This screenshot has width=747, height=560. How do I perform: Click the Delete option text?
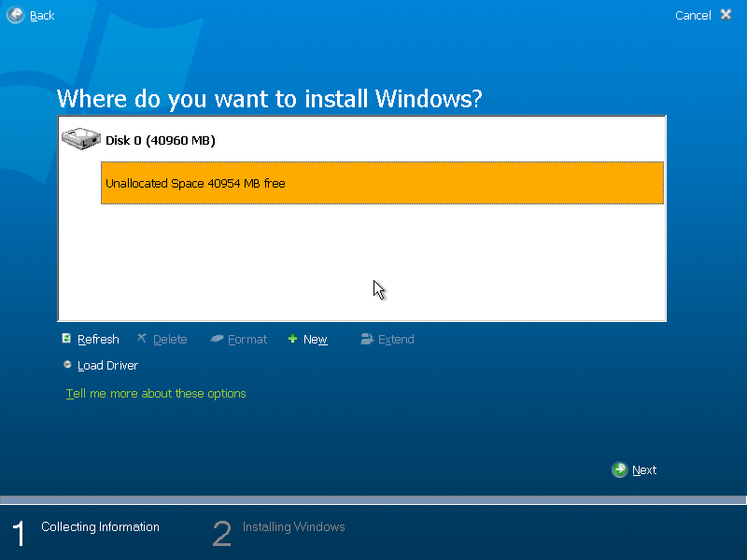[x=170, y=340]
